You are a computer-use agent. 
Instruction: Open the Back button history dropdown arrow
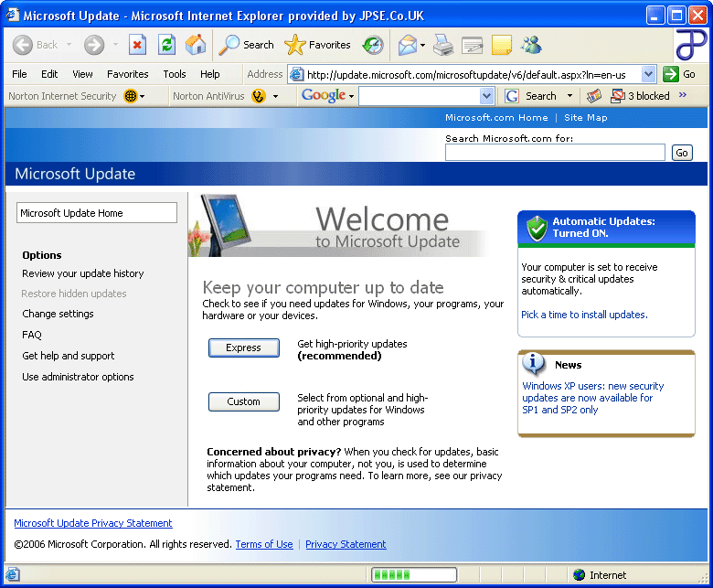69,45
